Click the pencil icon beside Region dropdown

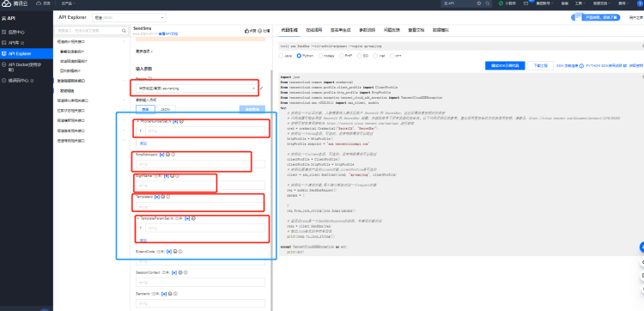pyautogui.click(x=262, y=88)
